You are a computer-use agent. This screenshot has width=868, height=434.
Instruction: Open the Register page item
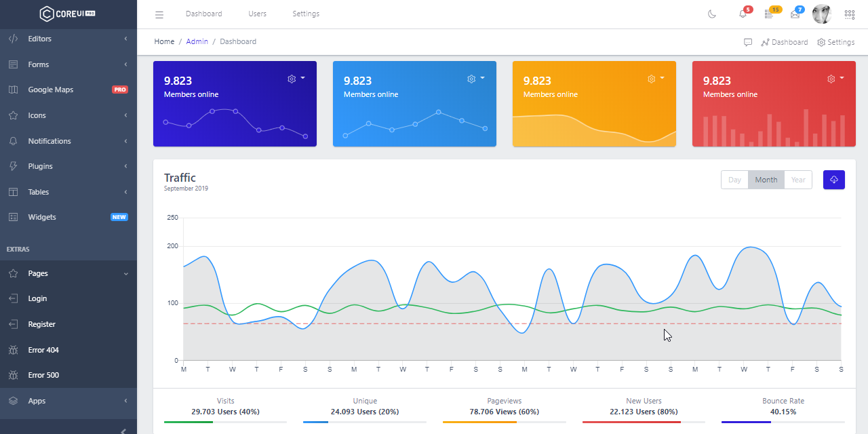pos(68,324)
